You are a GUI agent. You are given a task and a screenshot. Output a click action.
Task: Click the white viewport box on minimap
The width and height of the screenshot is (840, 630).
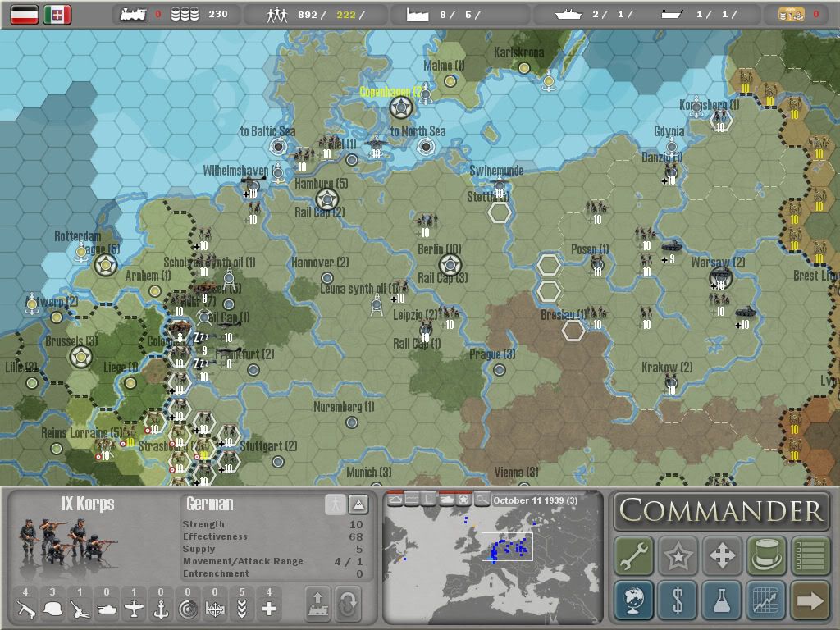pyautogui.click(x=507, y=546)
